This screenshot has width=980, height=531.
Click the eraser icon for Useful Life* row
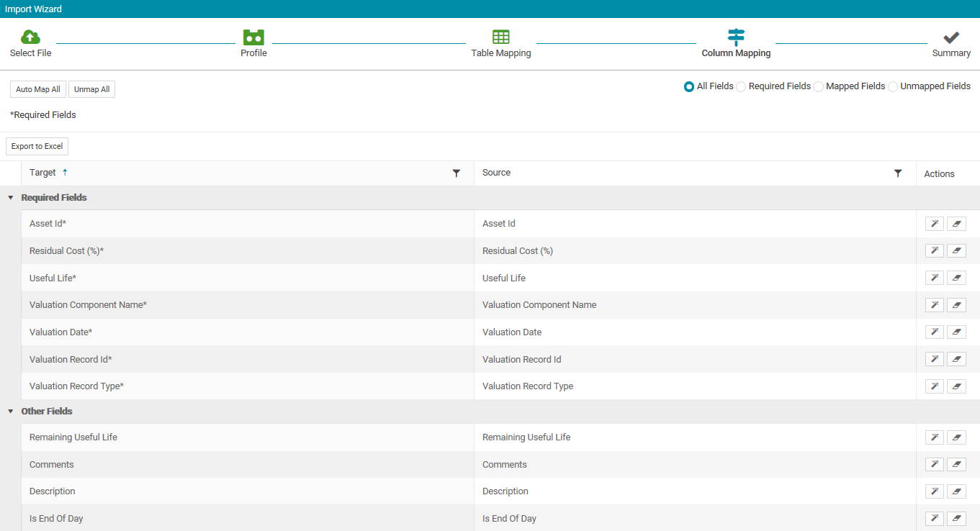coord(956,278)
